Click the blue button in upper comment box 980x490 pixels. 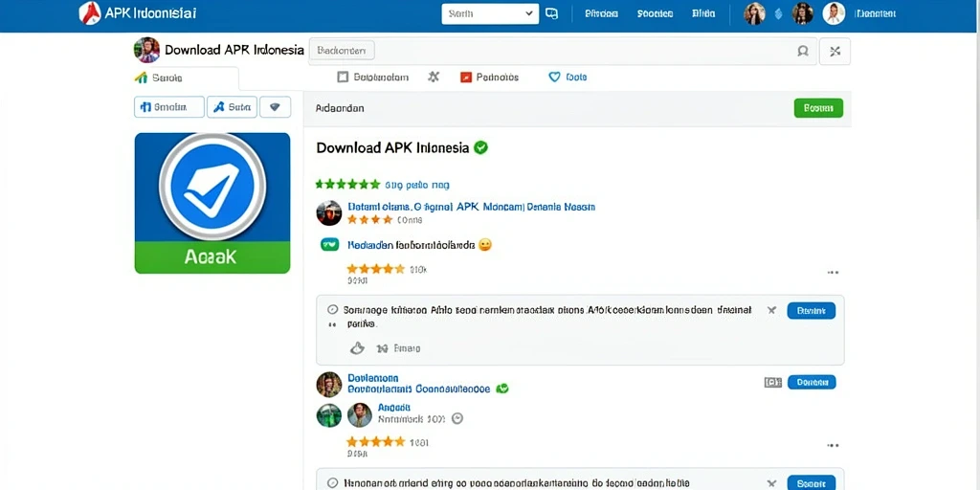812,311
